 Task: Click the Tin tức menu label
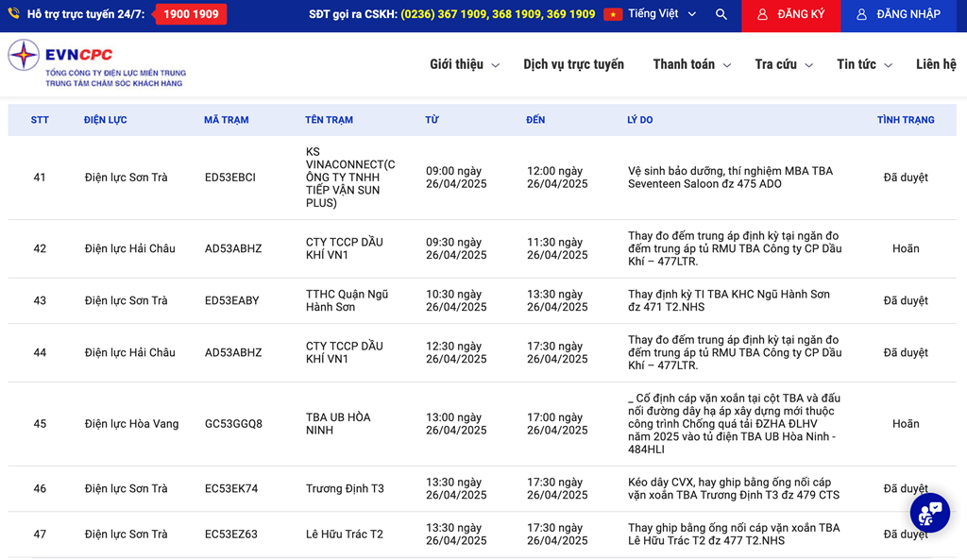[856, 64]
